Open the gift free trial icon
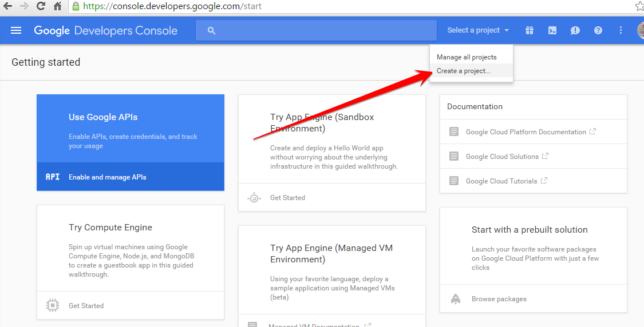 coord(530,30)
